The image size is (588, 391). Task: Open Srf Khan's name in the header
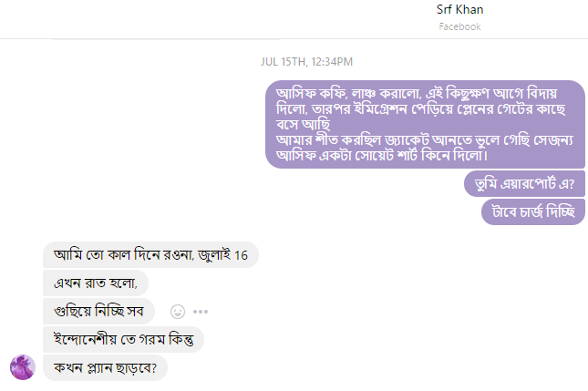(x=459, y=10)
